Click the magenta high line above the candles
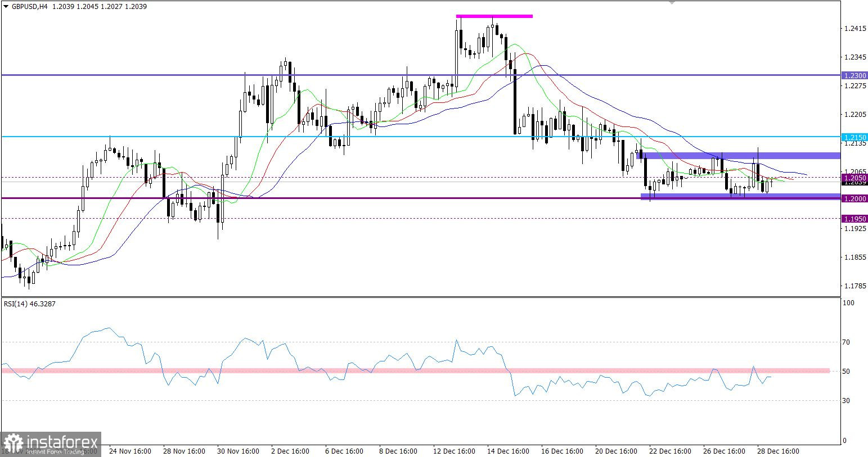868x457 pixels. [x=494, y=16]
